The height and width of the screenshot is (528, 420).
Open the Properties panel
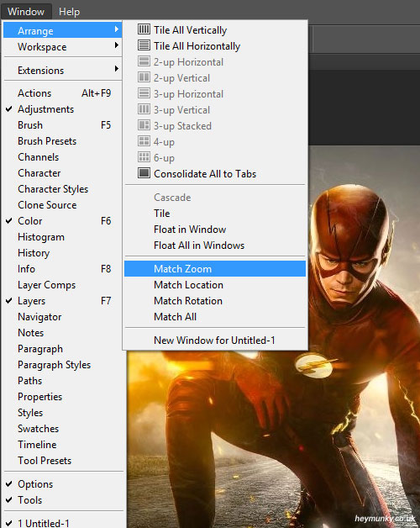[x=63, y=397]
